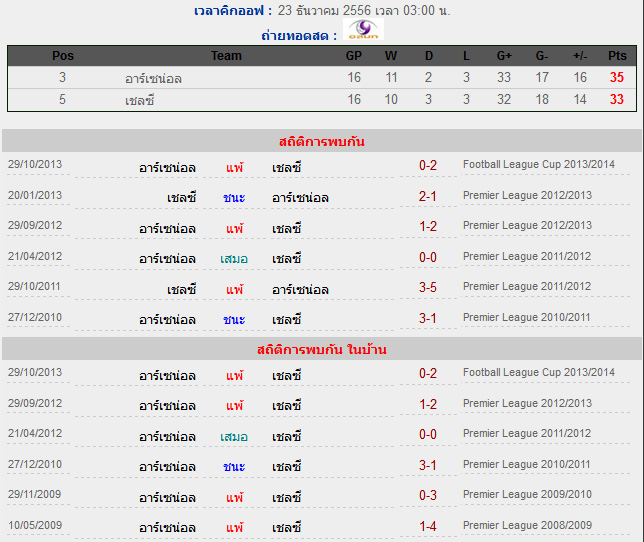Click the เวลาคิกออฟ label
644x542 pixels.
(x=233, y=11)
